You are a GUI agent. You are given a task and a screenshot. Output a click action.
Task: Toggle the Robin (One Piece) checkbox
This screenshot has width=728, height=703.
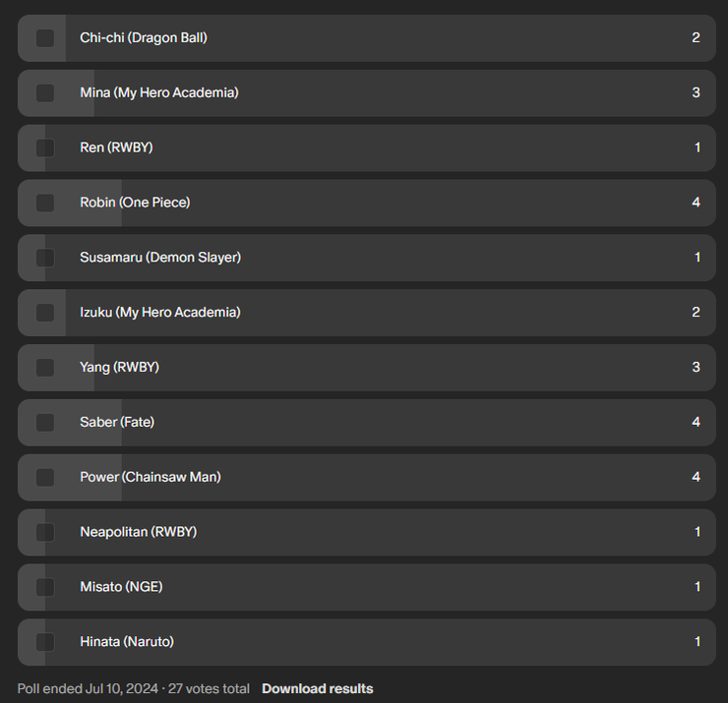pos(45,203)
